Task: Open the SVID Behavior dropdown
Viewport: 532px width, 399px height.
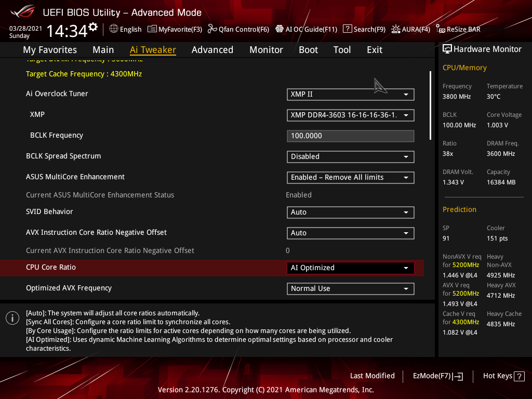Action: [x=351, y=212]
